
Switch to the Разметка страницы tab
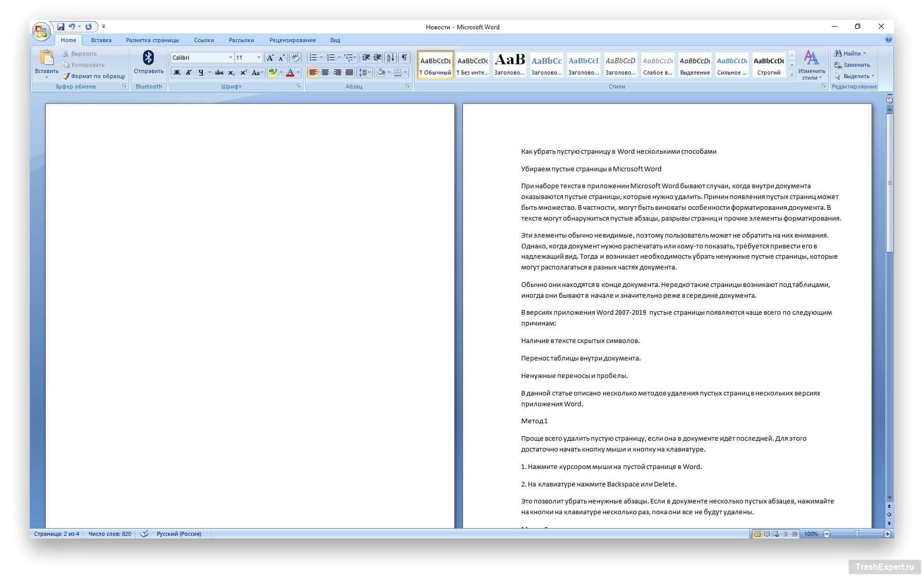pos(152,40)
